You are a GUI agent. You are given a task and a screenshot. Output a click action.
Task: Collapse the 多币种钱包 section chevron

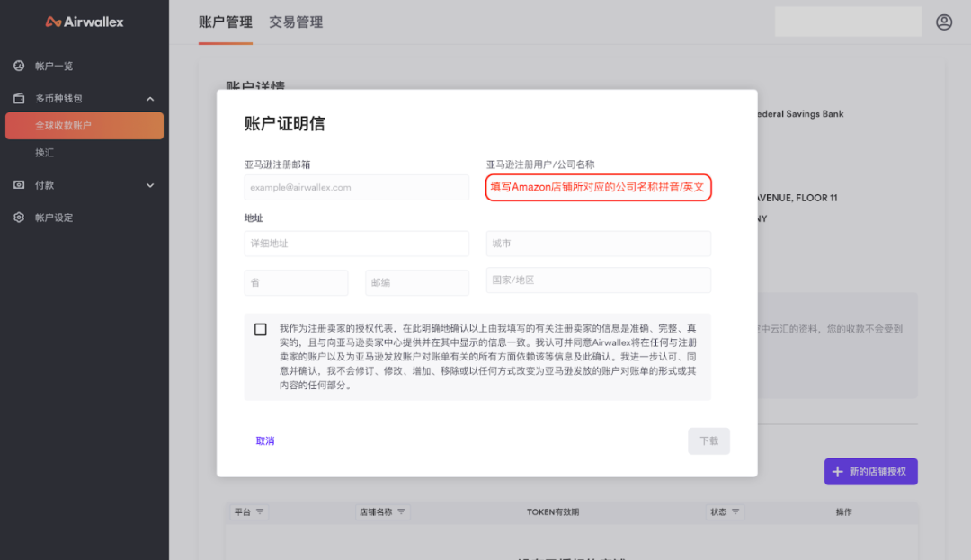pyautogui.click(x=150, y=98)
